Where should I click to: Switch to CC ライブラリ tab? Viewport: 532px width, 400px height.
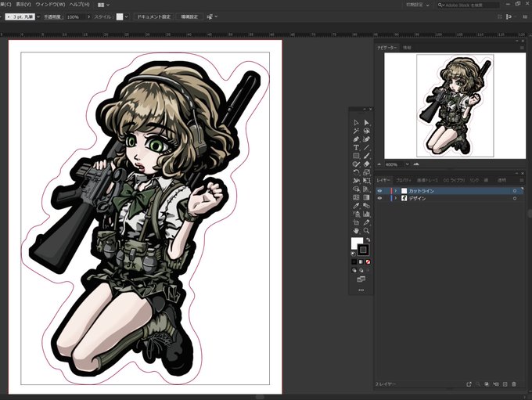pos(454,180)
